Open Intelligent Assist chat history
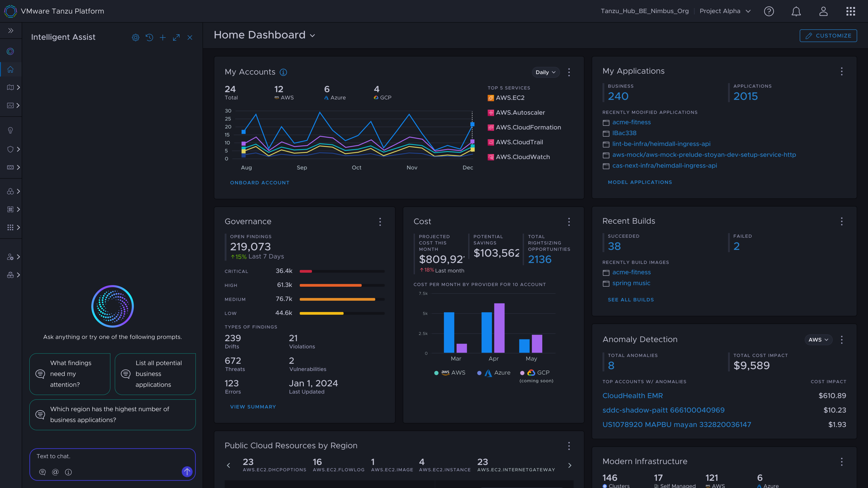The image size is (868, 488). pyautogui.click(x=149, y=37)
